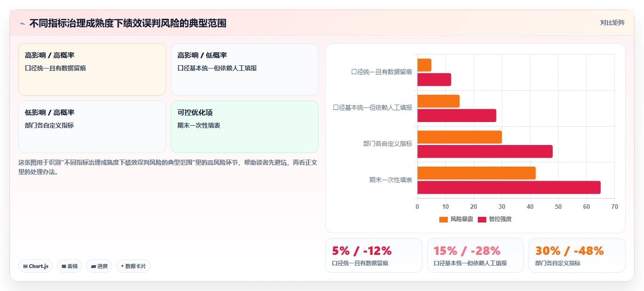Screen dimensions: 644x291
Task: Click the orange bar for 期末一次性填表
Action: (476, 173)
